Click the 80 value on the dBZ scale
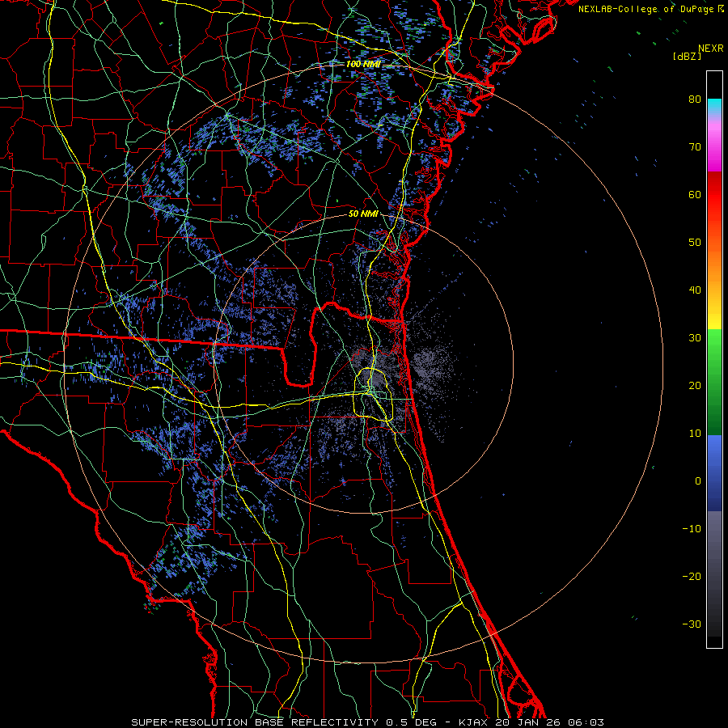 click(x=695, y=99)
